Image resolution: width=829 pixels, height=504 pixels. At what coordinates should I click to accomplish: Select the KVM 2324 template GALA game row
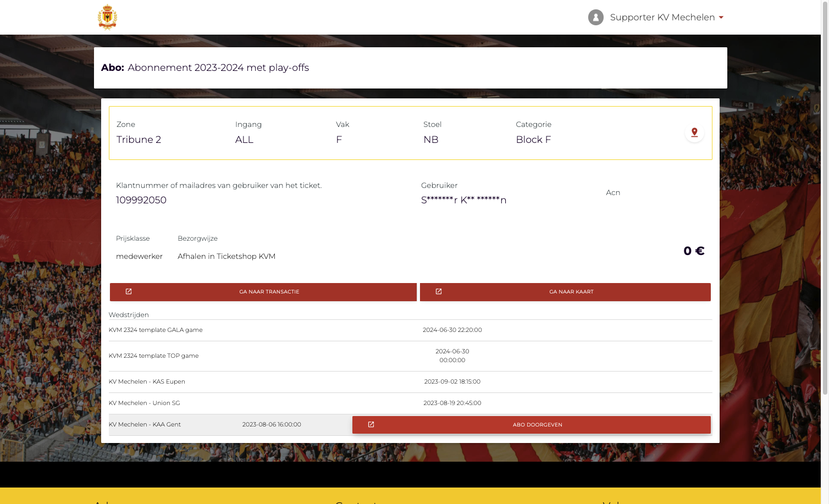[x=411, y=330]
